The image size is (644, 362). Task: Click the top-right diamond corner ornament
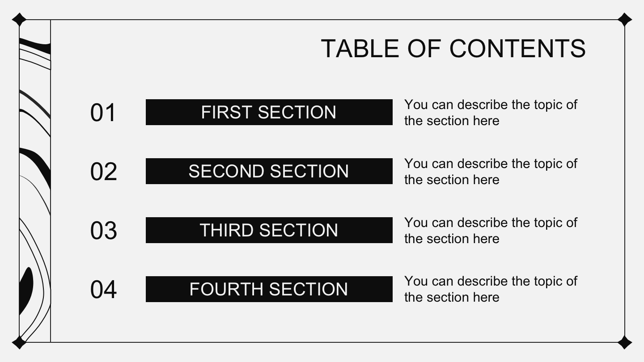coord(624,20)
